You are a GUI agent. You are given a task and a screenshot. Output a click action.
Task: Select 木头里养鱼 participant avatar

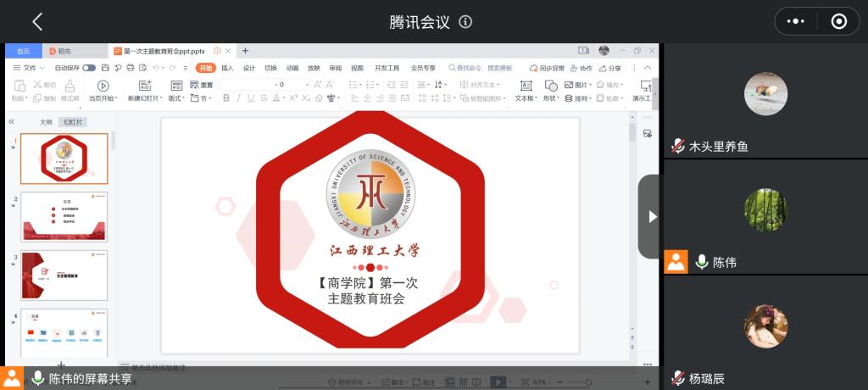pyautogui.click(x=765, y=93)
